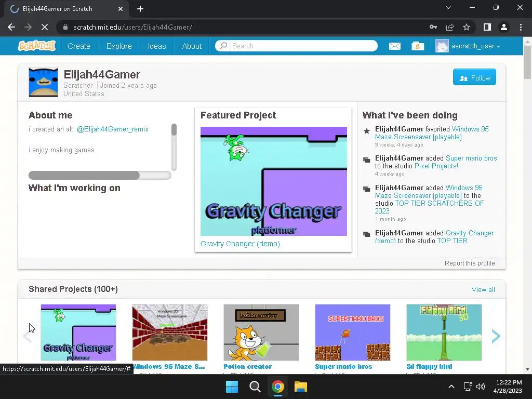Click the browser forward arrow

pos(28,27)
